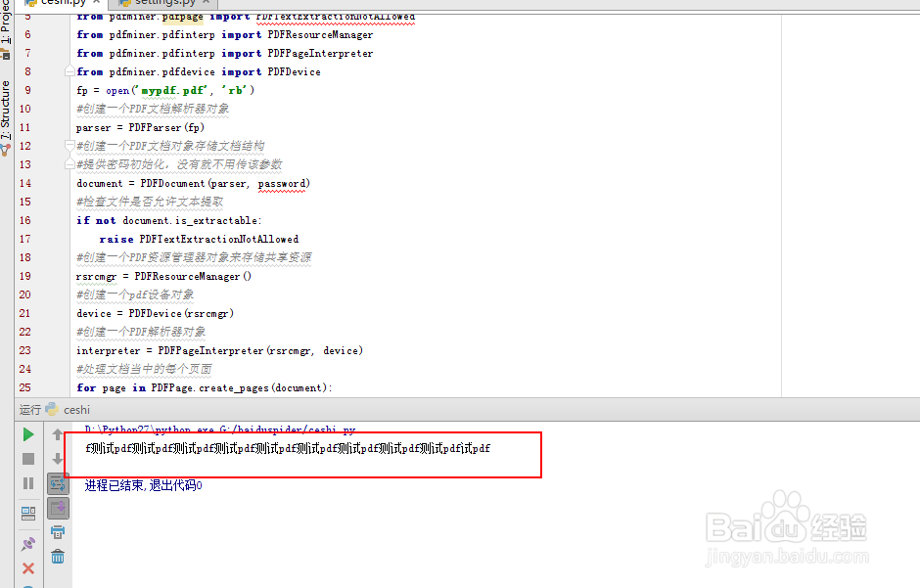Jump to previous occurrence with up arrow
This screenshot has width=920, height=588.
pos(58,434)
